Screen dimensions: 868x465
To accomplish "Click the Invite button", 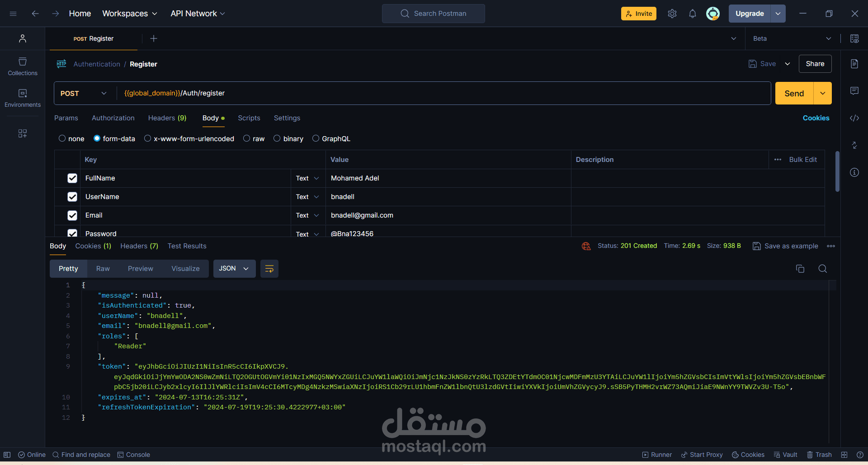I will 639,14.
